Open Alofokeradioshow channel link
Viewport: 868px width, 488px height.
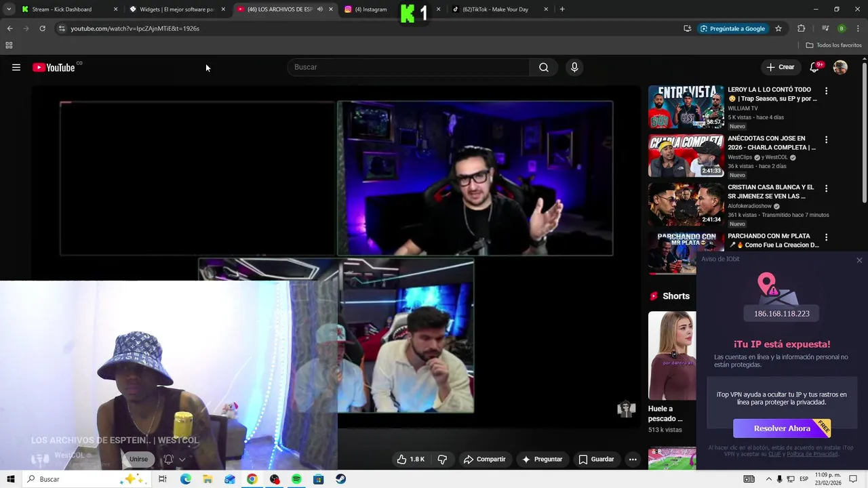pyautogui.click(x=749, y=206)
